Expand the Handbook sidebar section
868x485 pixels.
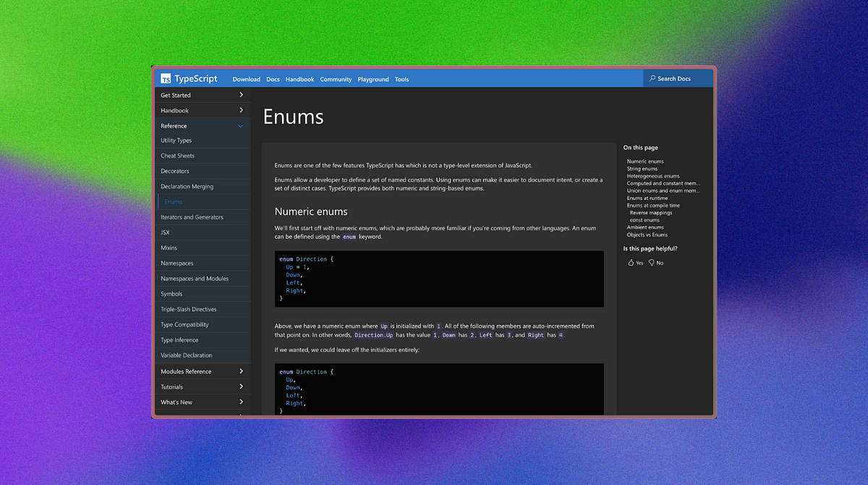click(203, 110)
